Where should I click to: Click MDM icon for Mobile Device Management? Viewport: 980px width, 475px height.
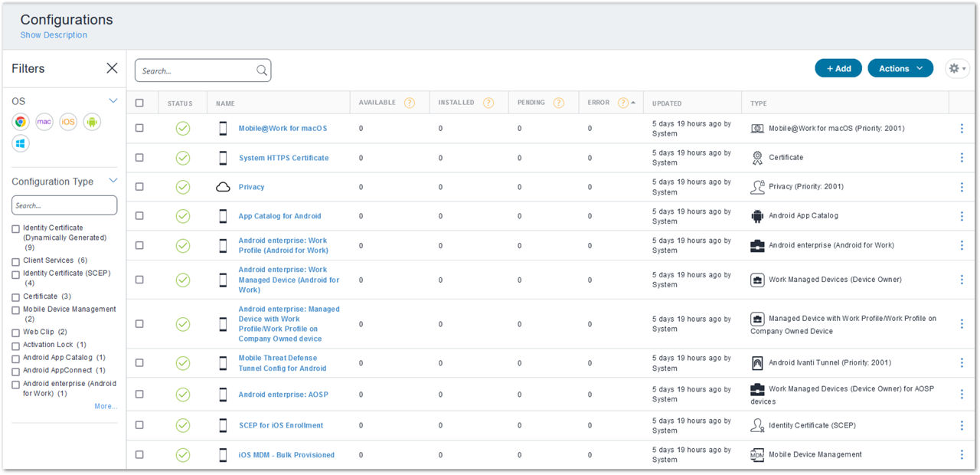click(x=757, y=454)
